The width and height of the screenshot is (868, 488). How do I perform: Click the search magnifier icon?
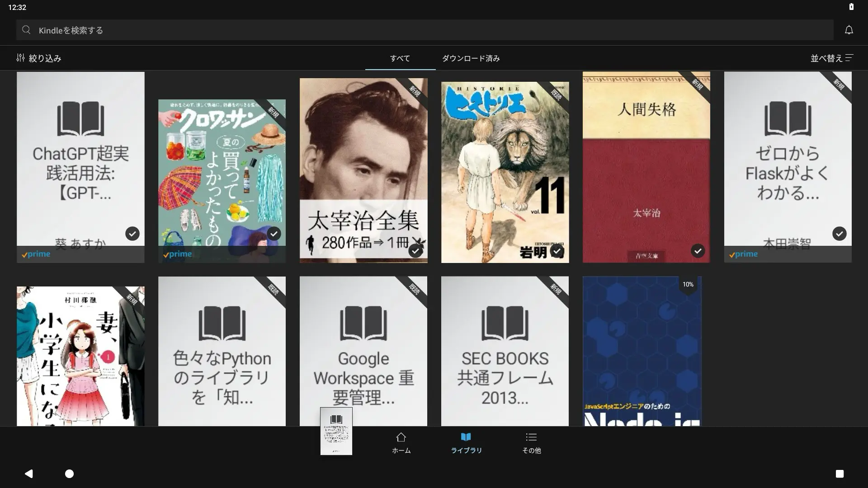[x=26, y=30]
